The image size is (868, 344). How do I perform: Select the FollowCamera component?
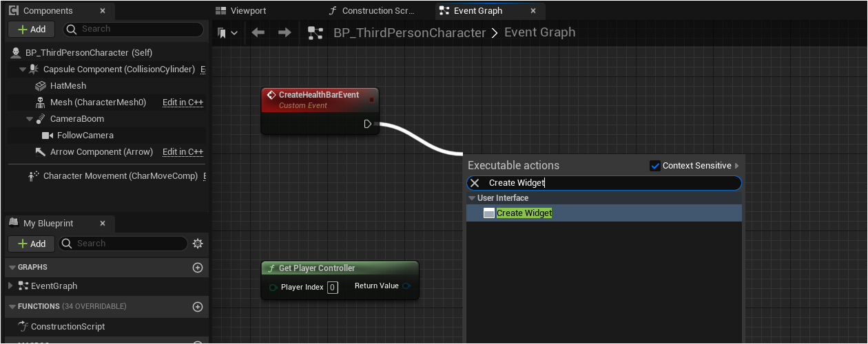(x=85, y=136)
